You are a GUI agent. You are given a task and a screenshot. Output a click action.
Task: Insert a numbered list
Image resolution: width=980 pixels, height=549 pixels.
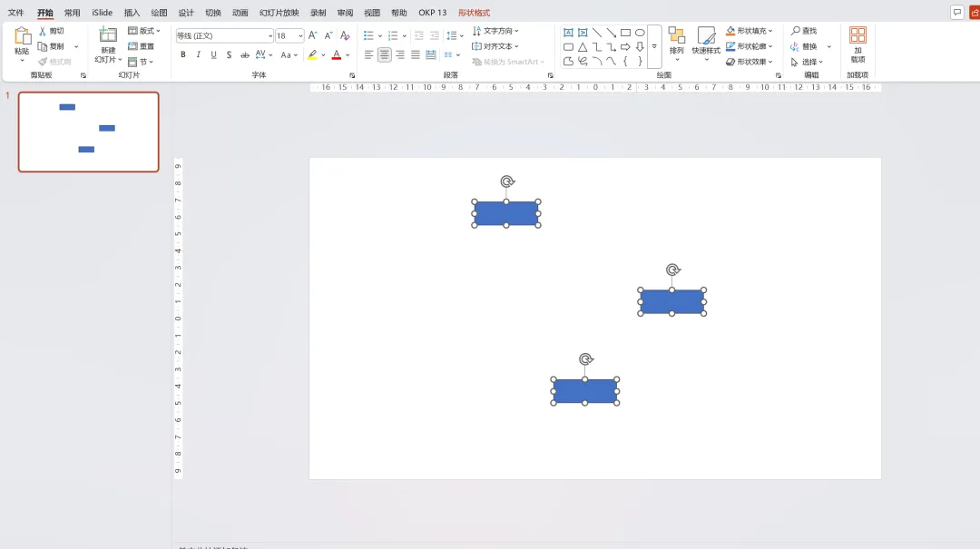point(393,35)
